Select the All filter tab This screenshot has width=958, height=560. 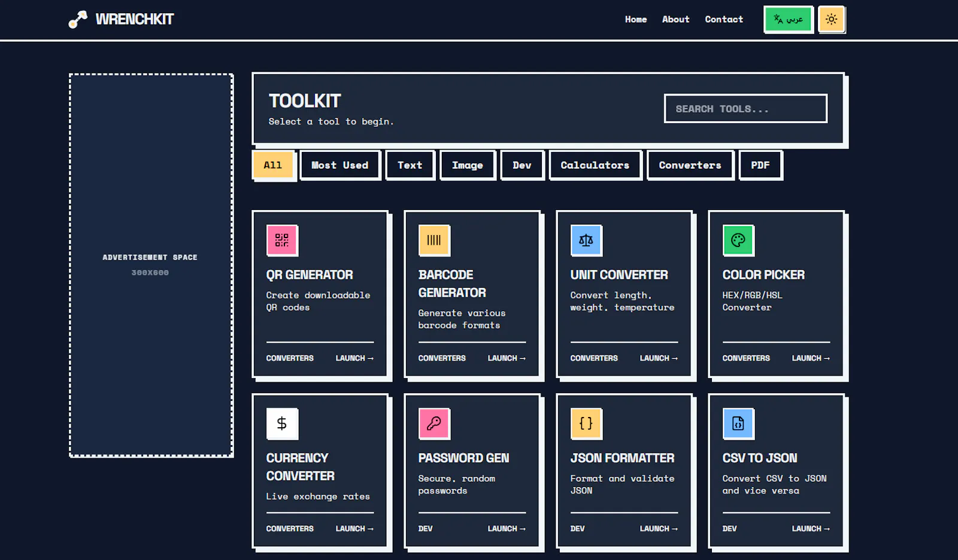272,165
